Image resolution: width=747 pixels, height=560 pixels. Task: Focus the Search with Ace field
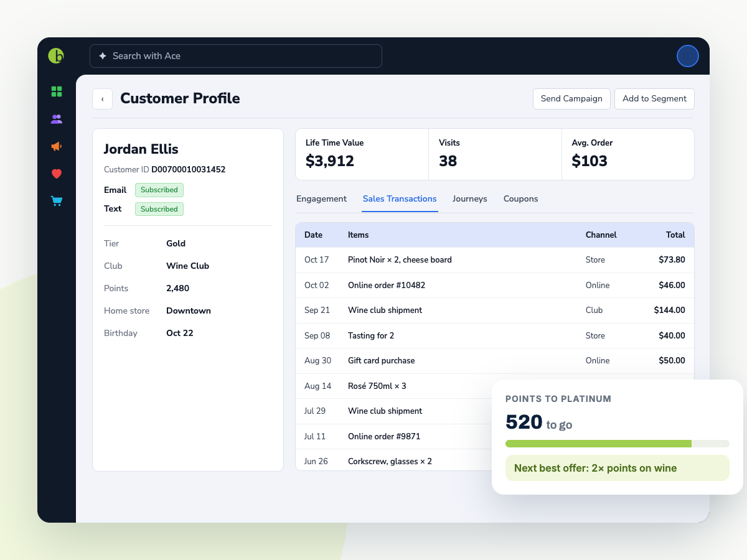(x=236, y=56)
